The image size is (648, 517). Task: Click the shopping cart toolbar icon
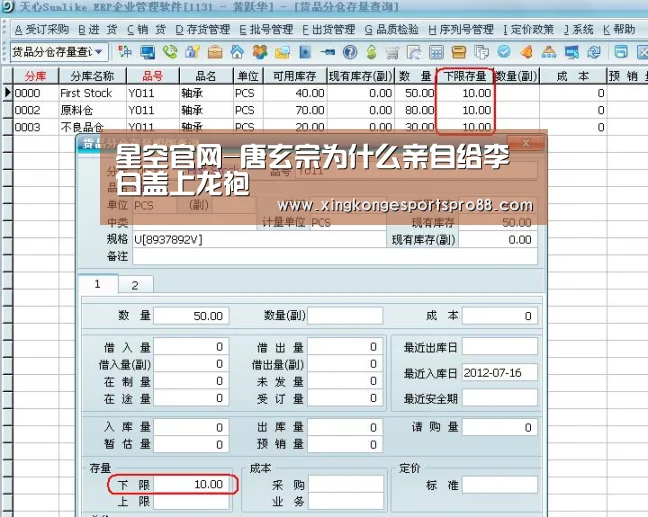pyautogui.click(x=392, y=52)
